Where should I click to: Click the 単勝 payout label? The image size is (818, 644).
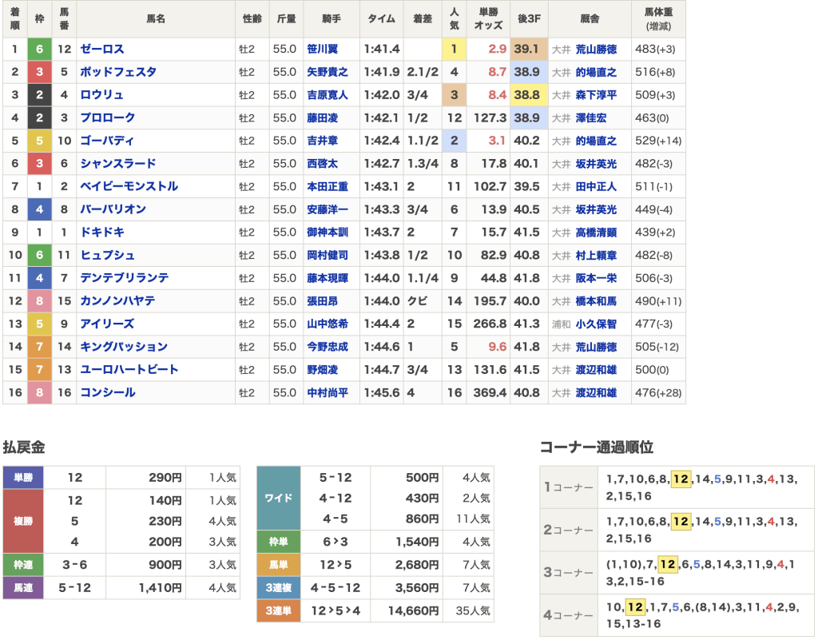click(23, 478)
